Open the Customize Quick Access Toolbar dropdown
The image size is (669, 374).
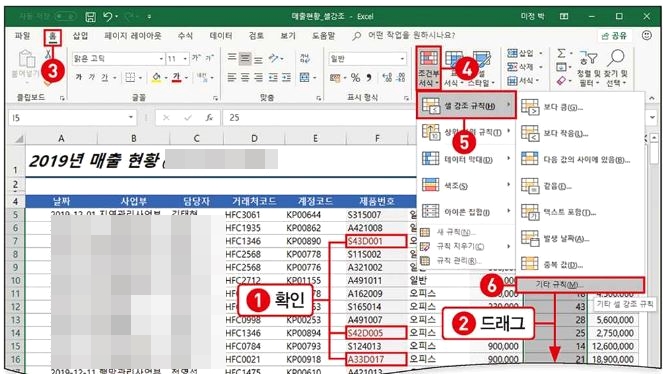pyautogui.click(x=149, y=17)
